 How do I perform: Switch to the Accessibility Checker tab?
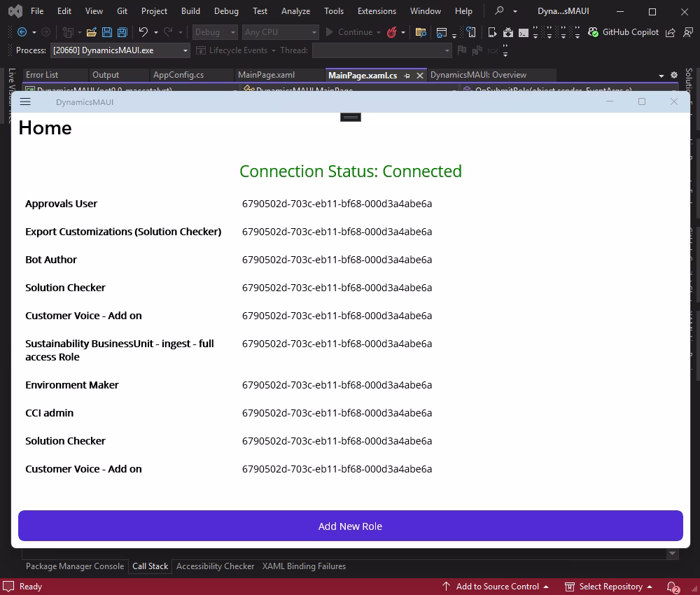tap(215, 566)
